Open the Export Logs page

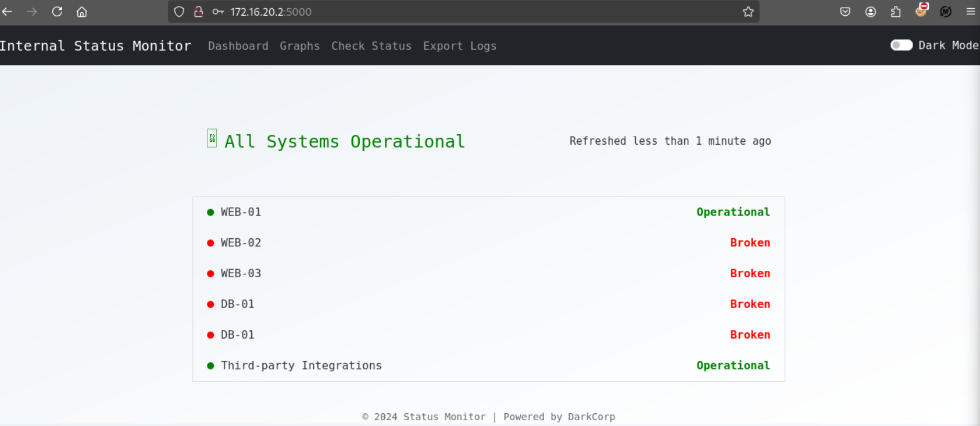(459, 46)
